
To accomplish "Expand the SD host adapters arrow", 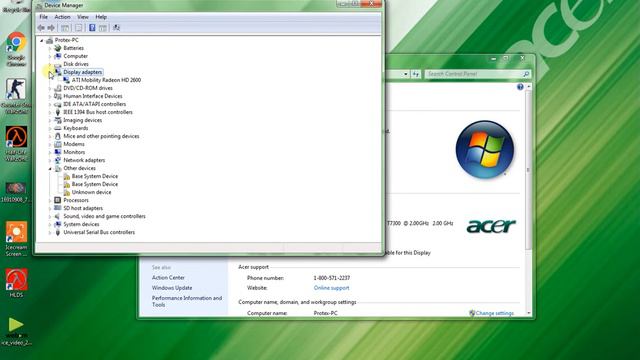I will click(50, 208).
